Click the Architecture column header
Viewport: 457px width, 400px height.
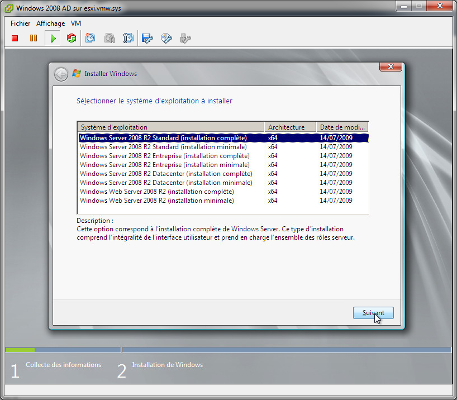[x=290, y=127]
